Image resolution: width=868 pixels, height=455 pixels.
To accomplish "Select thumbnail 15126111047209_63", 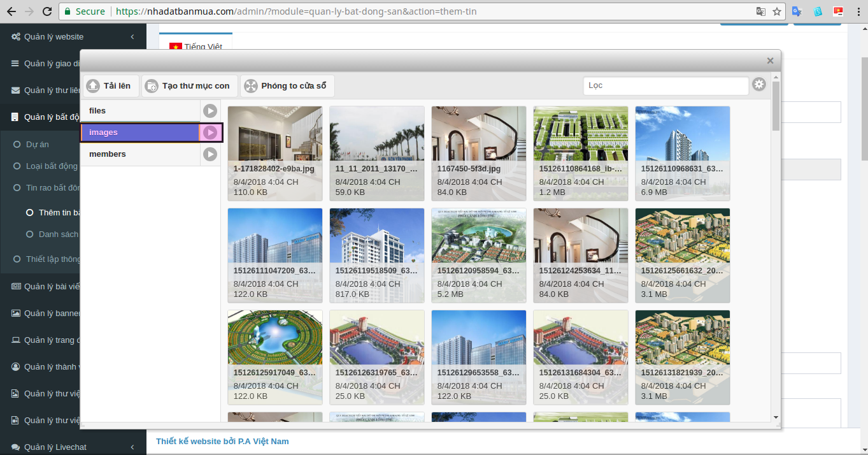I will pyautogui.click(x=275, y=256).
